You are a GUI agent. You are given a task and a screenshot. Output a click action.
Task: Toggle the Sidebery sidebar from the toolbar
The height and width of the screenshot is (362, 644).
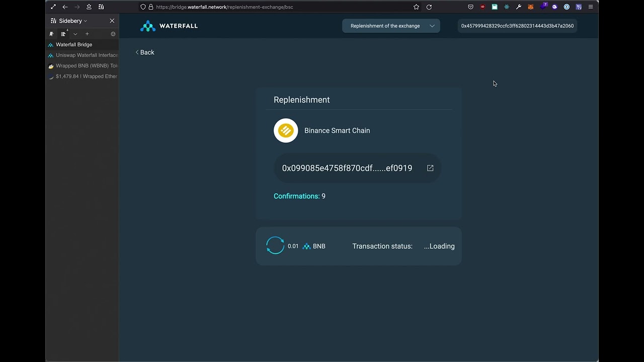[101, 7]
